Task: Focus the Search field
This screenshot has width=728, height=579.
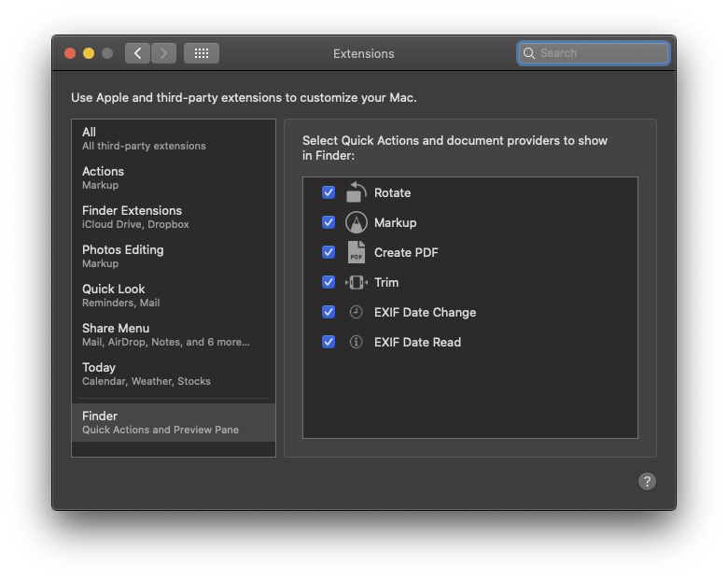Action: point(594,53)
